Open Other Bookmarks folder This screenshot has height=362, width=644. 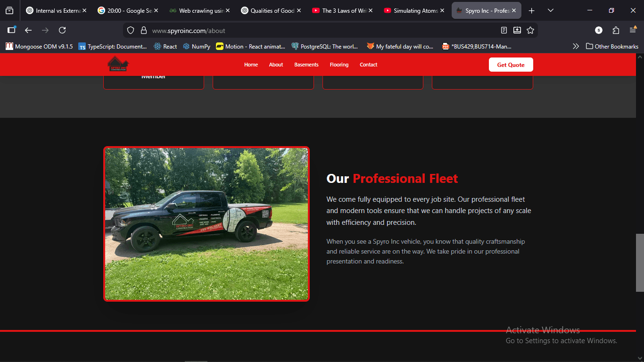coord(612,46)
